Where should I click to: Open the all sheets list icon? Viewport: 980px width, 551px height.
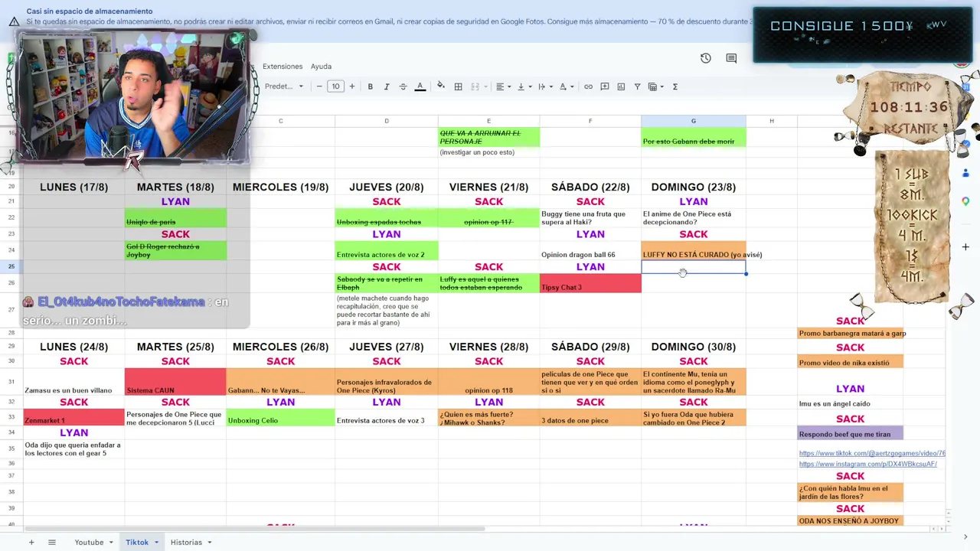point(52,543)
